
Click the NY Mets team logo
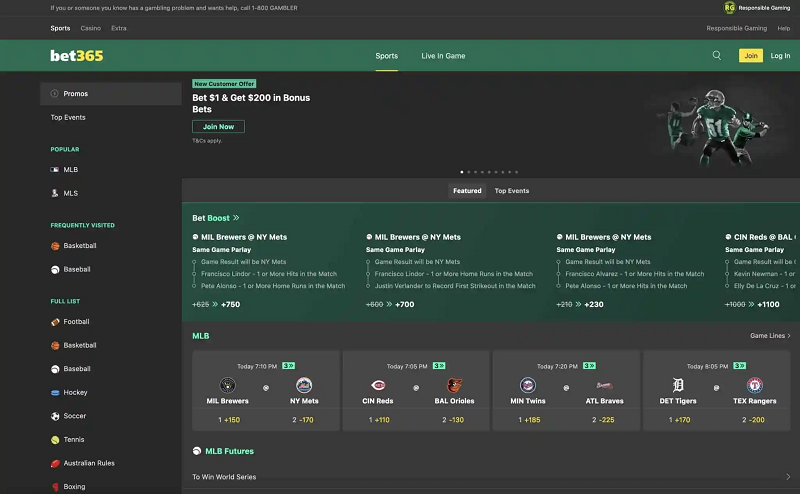tap(304, 385)
